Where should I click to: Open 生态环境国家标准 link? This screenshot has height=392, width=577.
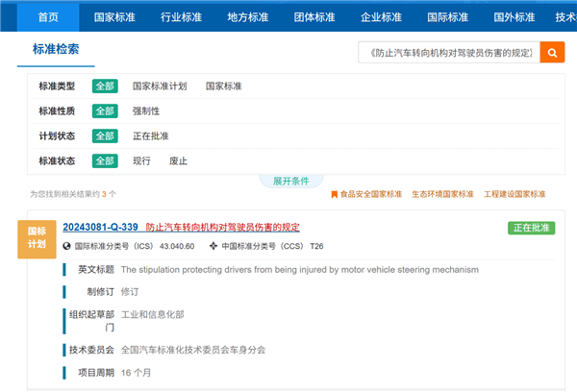pos(442,194)
